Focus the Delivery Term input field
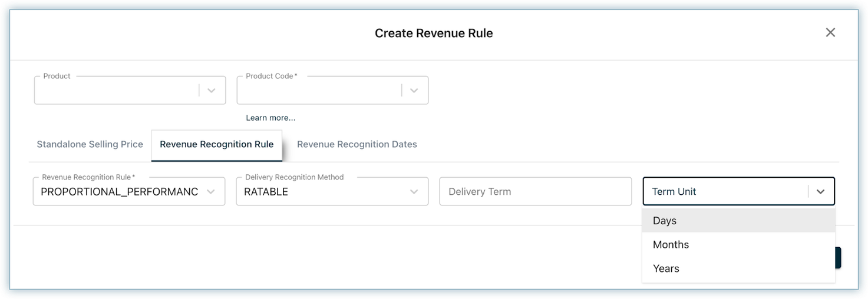The height and width of the screenshot is (299, 868). pyautogui.click(x=535, y=192)
